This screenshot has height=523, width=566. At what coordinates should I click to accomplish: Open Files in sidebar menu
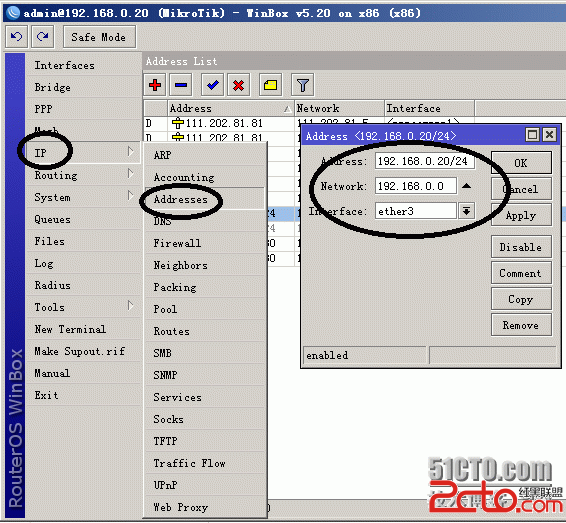(x=83, y=241)
